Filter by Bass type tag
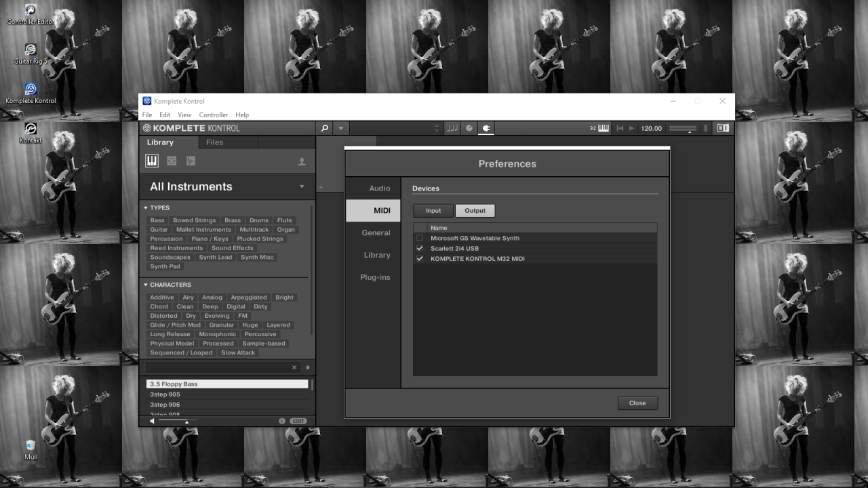The height and width of the screenshot is (488, 868). click(x=157, y=220)
